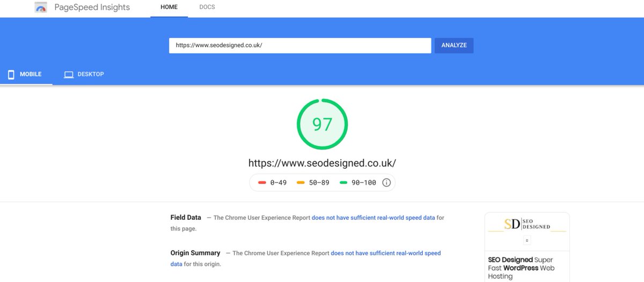Click the red 0–49 legend entry

[273, 183]
